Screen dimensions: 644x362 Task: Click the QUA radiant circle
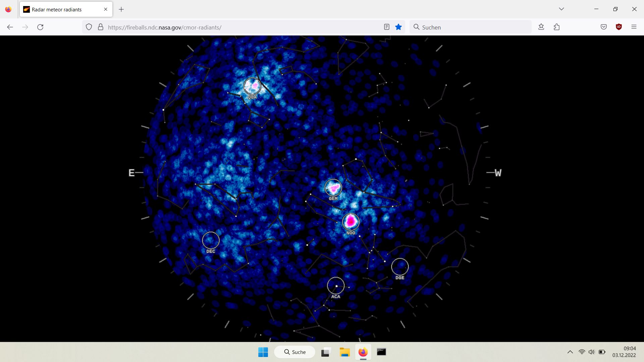252,86
